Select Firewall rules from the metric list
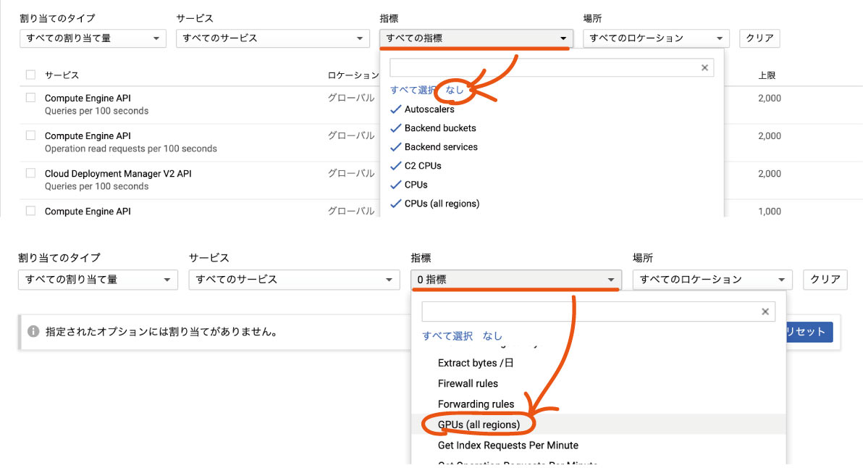The width and height of the screenshot is (868, 468). coord(466,383)
